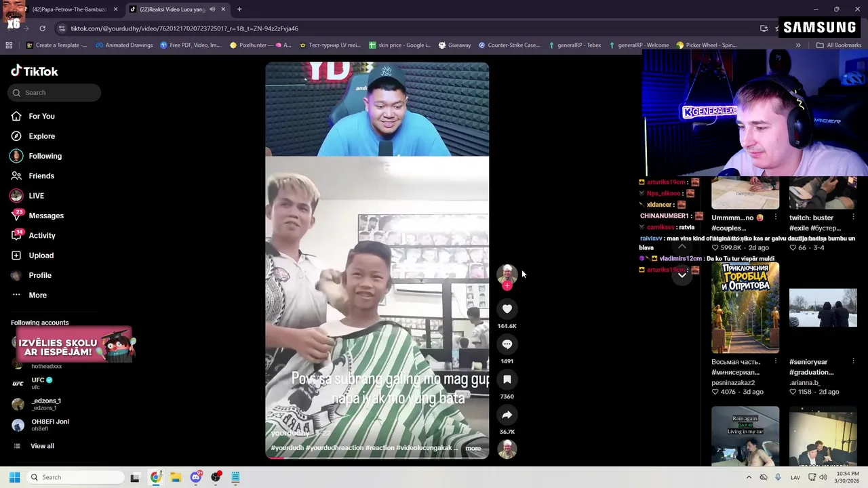Open the pesninazakaz2 author link
The width and height of the screenshot is (868, 488).
click(733, 383)
